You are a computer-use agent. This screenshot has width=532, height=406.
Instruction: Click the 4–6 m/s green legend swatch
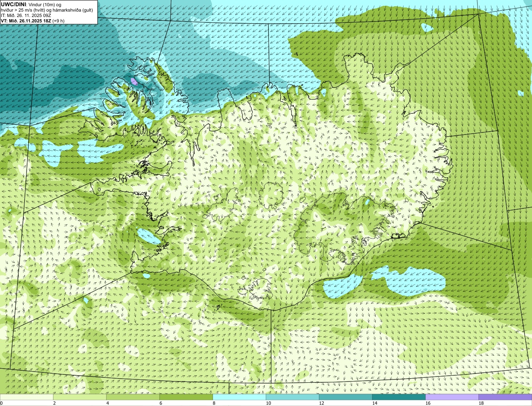[133, 397]
